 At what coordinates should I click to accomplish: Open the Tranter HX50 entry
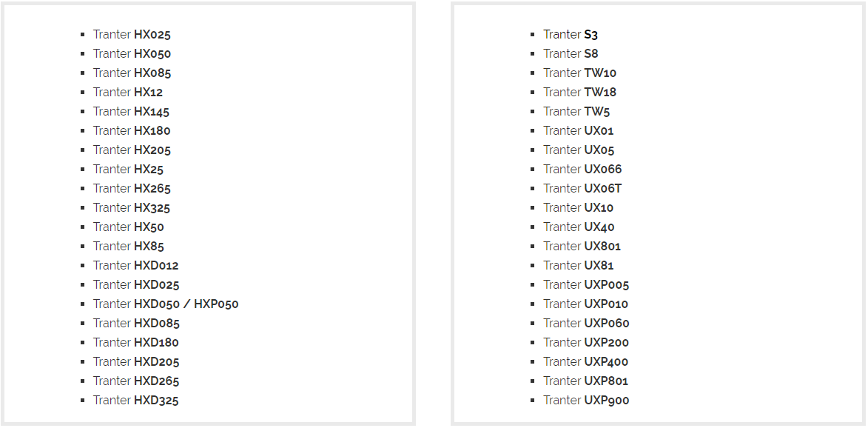(x=129, y=227)
